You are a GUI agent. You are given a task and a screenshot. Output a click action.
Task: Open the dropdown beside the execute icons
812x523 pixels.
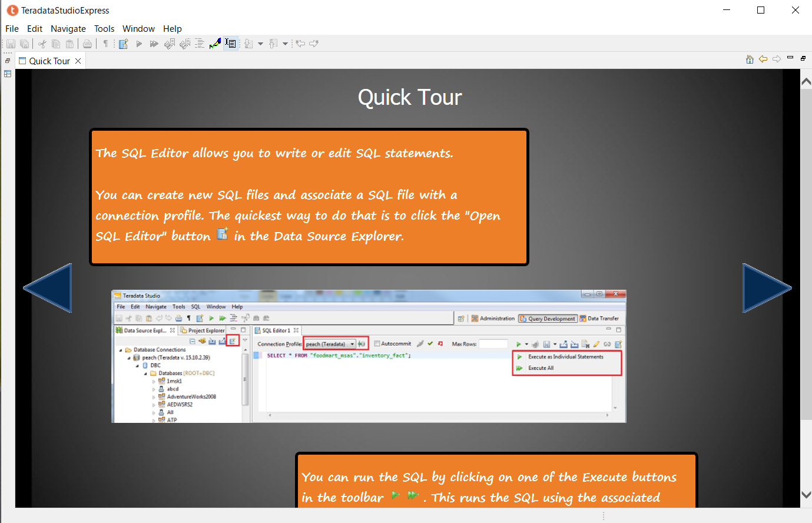pyautogui.click(x=260, y=44)
